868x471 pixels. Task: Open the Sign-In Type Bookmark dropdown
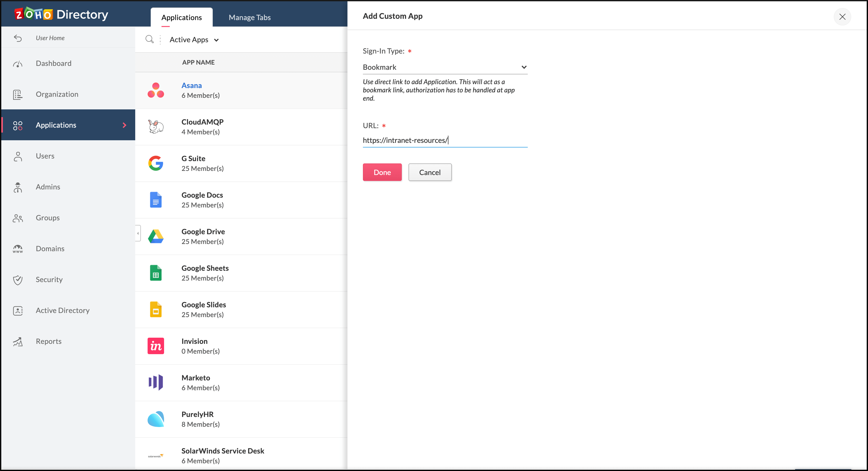coord(445,67)
